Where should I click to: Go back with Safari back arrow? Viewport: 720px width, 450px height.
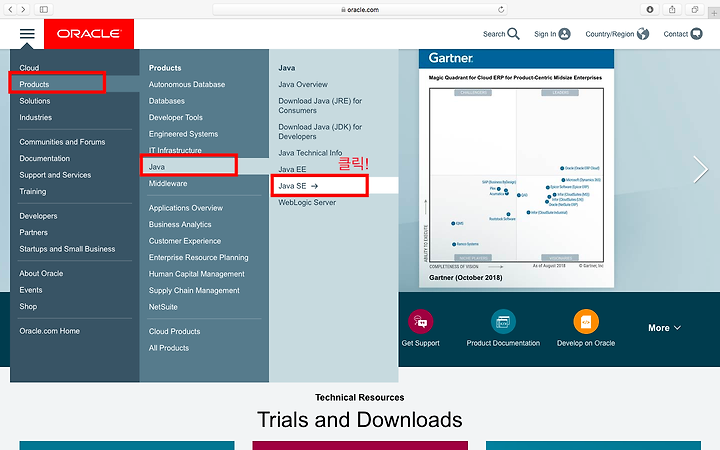tap(11, 9)
